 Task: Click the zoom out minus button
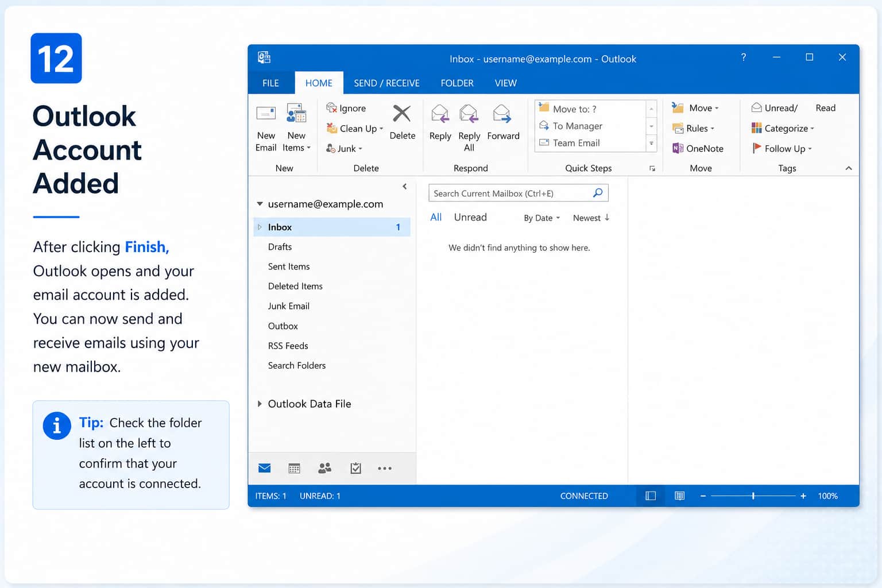(703, 496)
